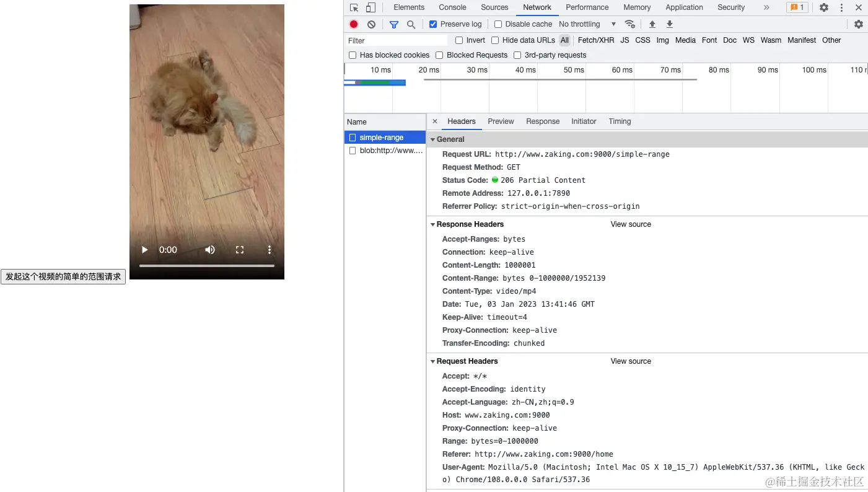The image size is (868, 492).
Task: Filter requests by JS type
Action: pos(625,40)
